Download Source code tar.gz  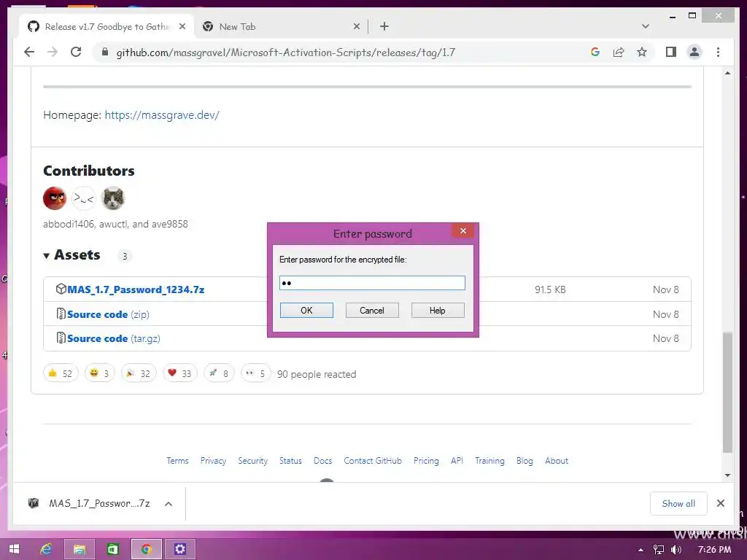(113, 338)
